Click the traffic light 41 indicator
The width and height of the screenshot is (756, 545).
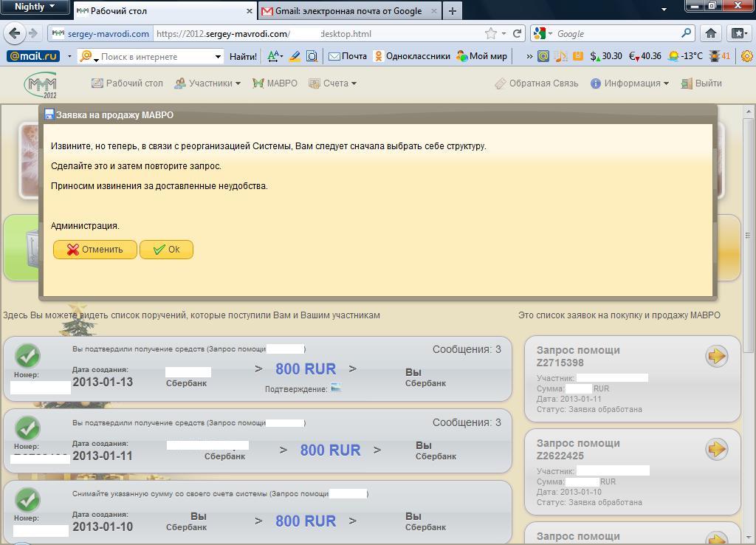tap(720, 56)
